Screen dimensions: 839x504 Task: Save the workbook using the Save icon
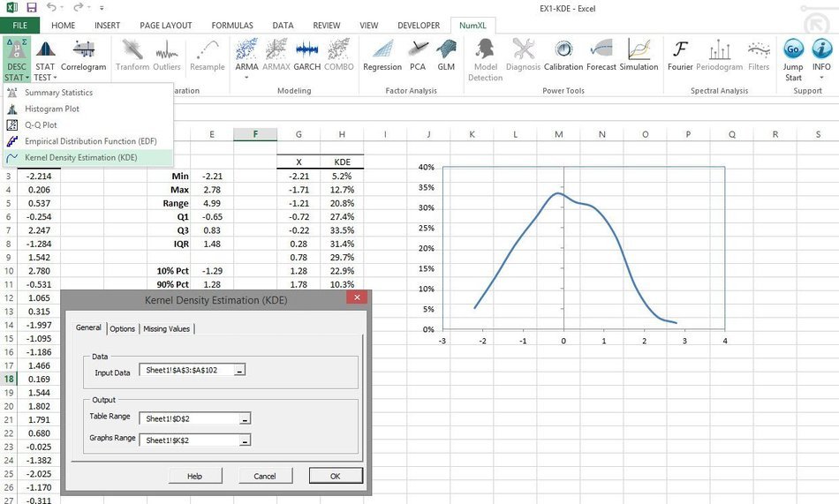(32, 7)
